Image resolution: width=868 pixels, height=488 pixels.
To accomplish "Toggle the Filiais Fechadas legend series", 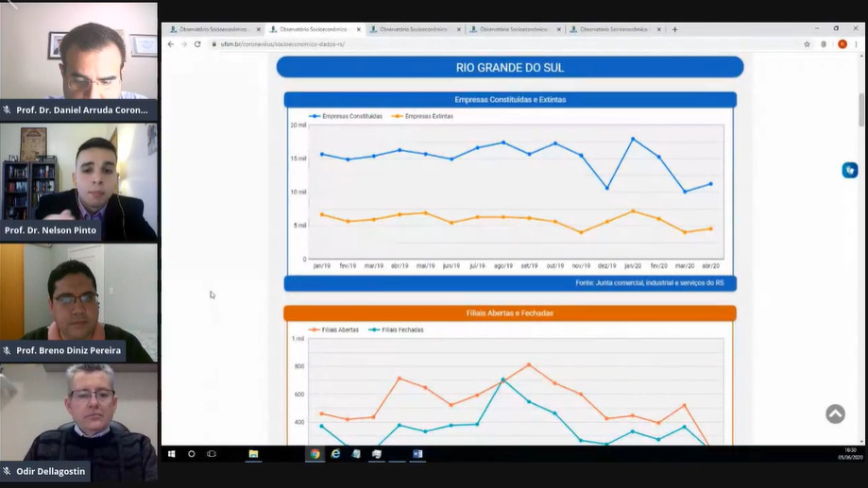I will pyautogui.click(x=402, y=330).
